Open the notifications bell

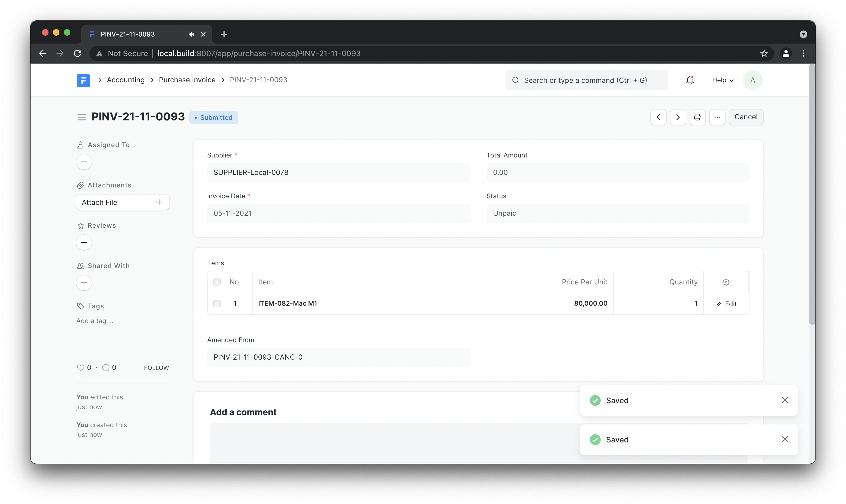(690, 80)
